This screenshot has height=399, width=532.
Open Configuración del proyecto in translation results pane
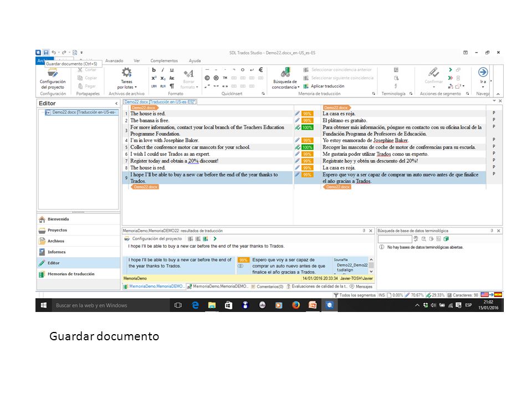point(154,239)
